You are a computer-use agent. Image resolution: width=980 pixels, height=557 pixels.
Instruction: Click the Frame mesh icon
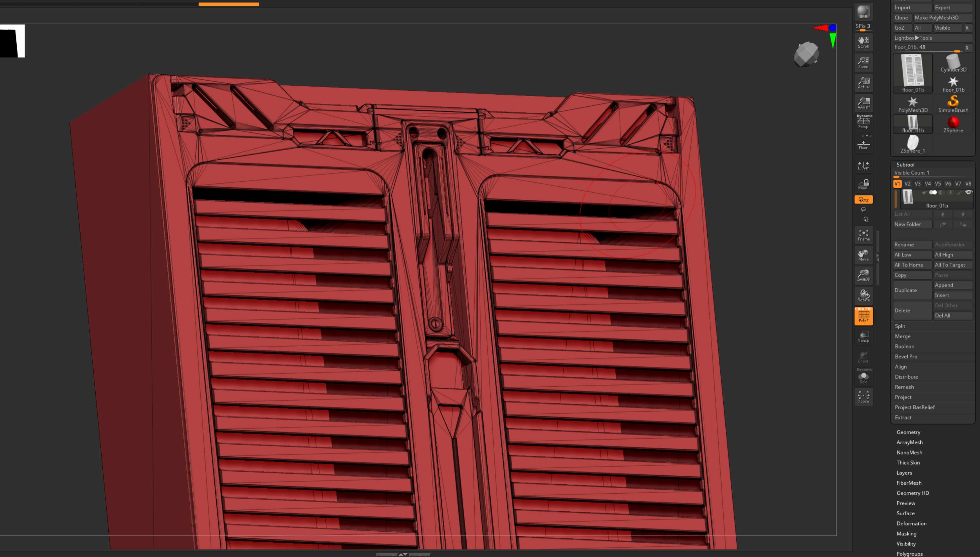(863, 235)
